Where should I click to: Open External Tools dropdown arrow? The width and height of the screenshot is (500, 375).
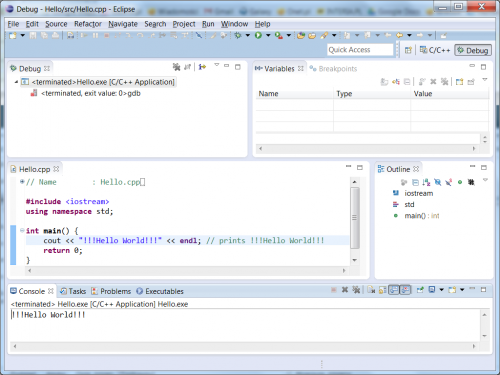pos(289,35)
